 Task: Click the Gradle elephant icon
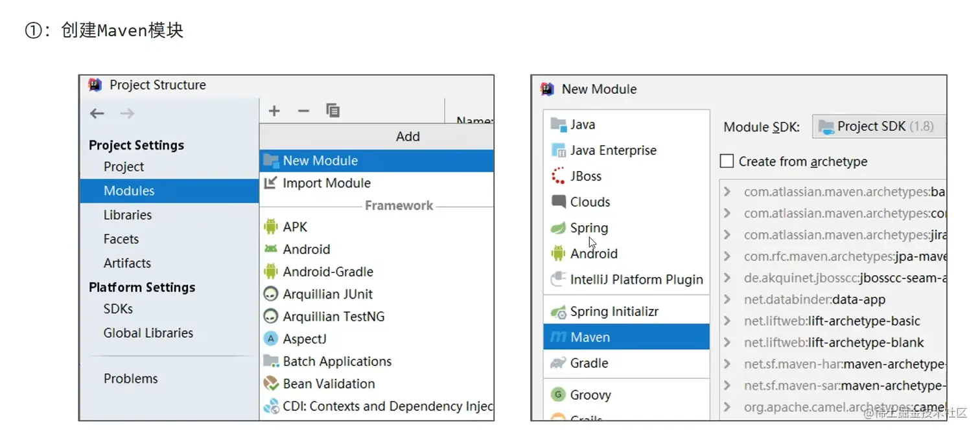[558, 363]
